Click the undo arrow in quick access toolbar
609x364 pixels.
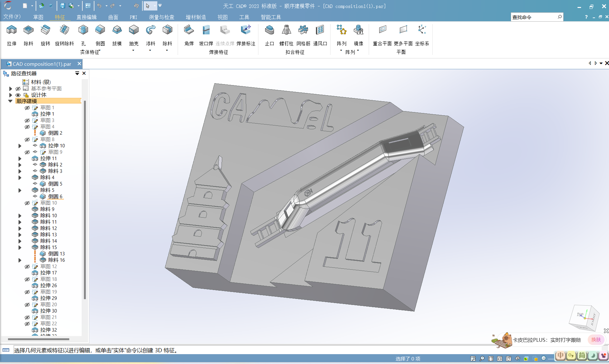tap(99, 6)
